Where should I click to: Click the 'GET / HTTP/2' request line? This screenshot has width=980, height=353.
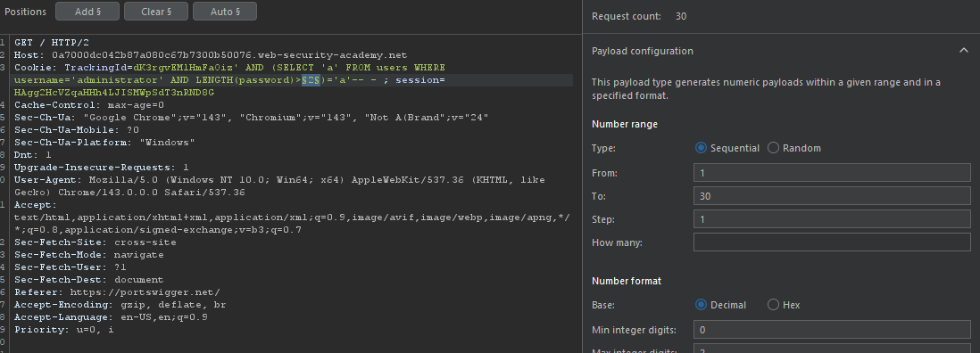52,43
